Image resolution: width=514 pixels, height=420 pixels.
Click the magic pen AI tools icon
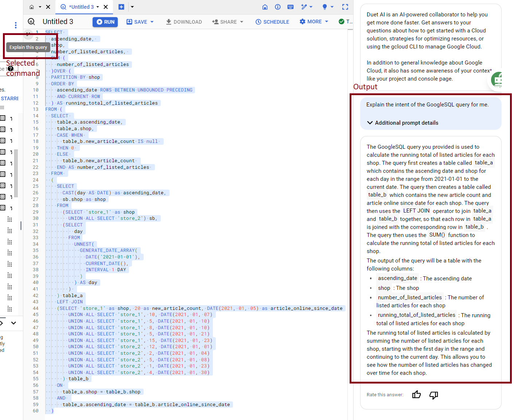pos(304,7)
